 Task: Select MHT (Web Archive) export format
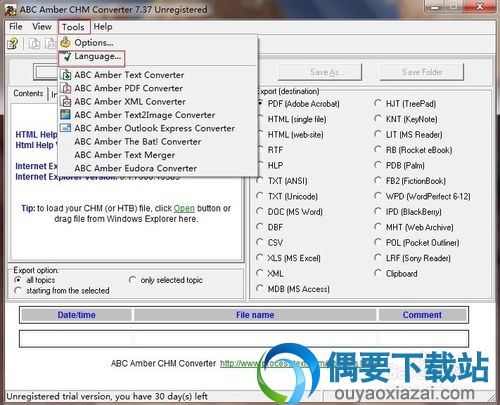pyautogui.click(x=414, y=227)
